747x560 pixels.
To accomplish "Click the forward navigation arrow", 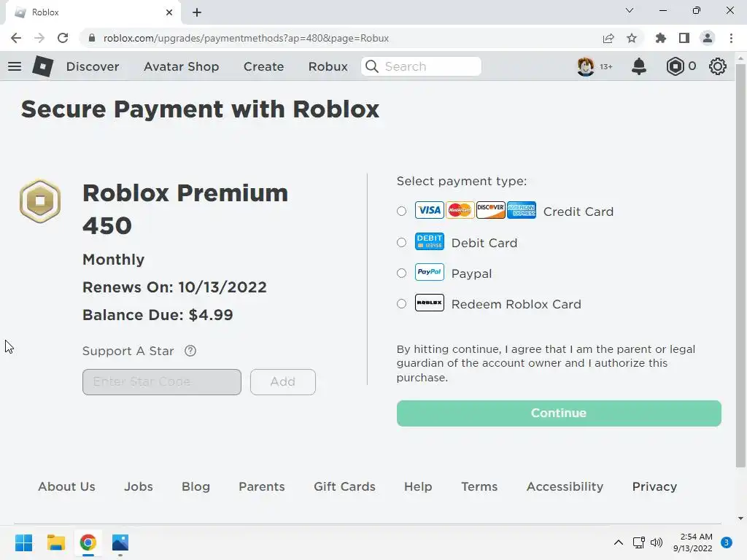I will pos(39,38).
